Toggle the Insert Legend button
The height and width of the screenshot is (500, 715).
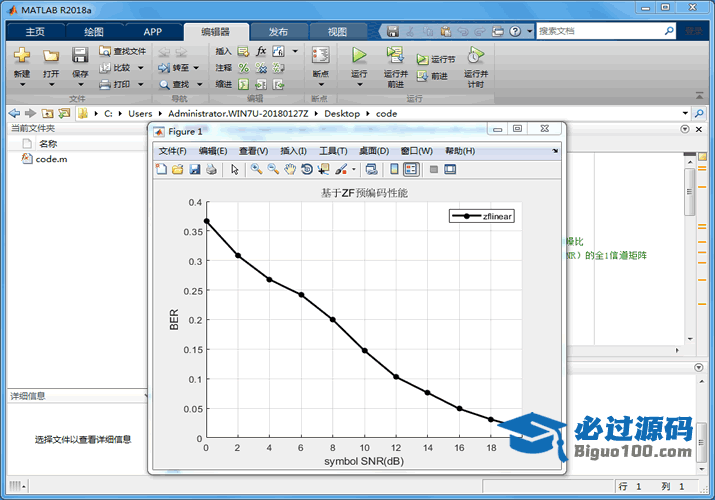pos(411,170)
